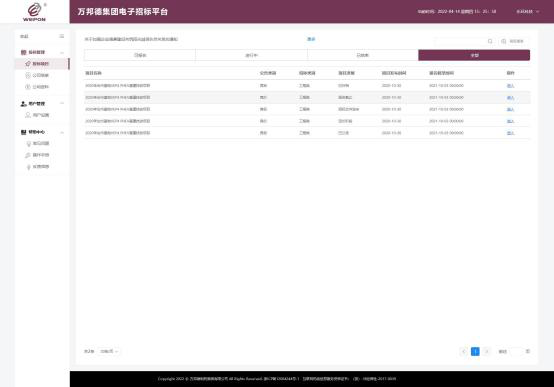
Task: Click the 帮助中心 group's book icon
Action: coord(23,132)
